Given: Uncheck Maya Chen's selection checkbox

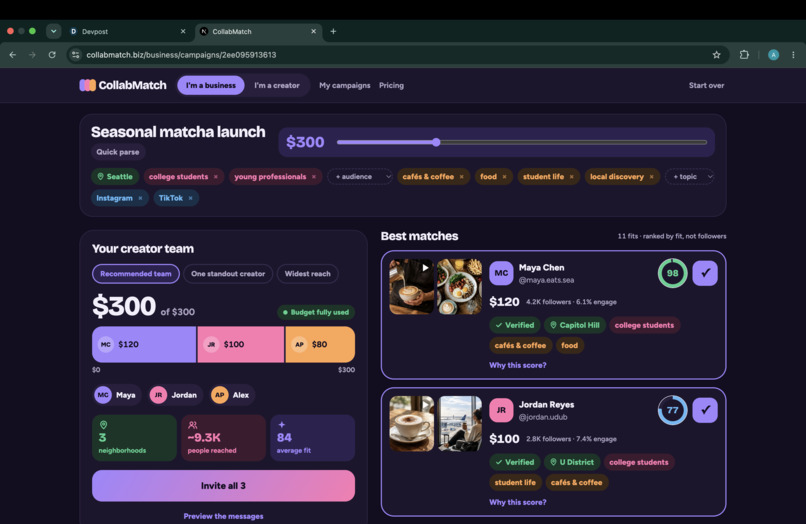Looking at the screenshot, I should (705, 273).
